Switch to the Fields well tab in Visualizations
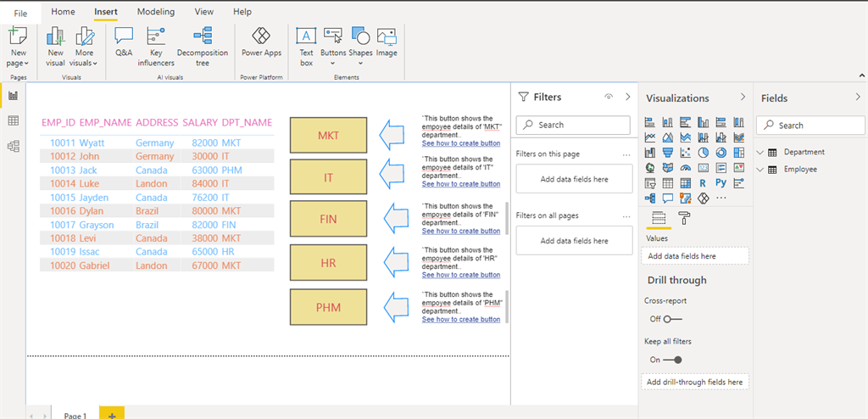This screenshot has height=419, width=868. (x=659, y=219)
